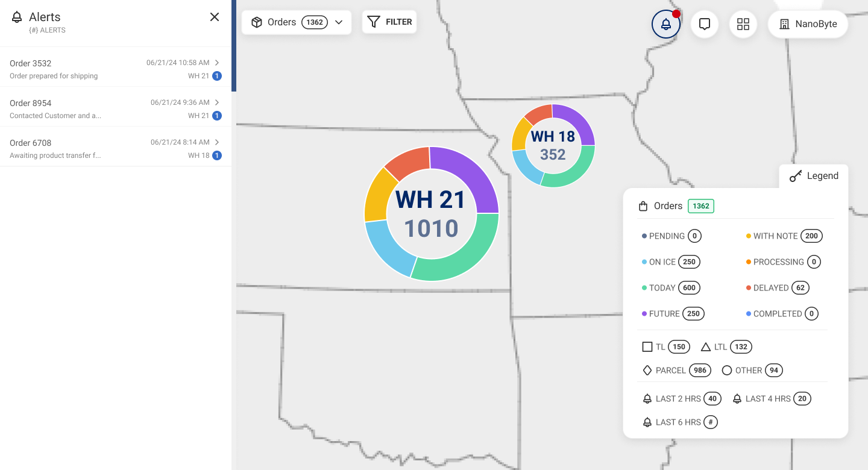Image resolution: width=868 pixels, height=470 pixels.
Task: Click the FILTER button
Action: click(389, 22)
